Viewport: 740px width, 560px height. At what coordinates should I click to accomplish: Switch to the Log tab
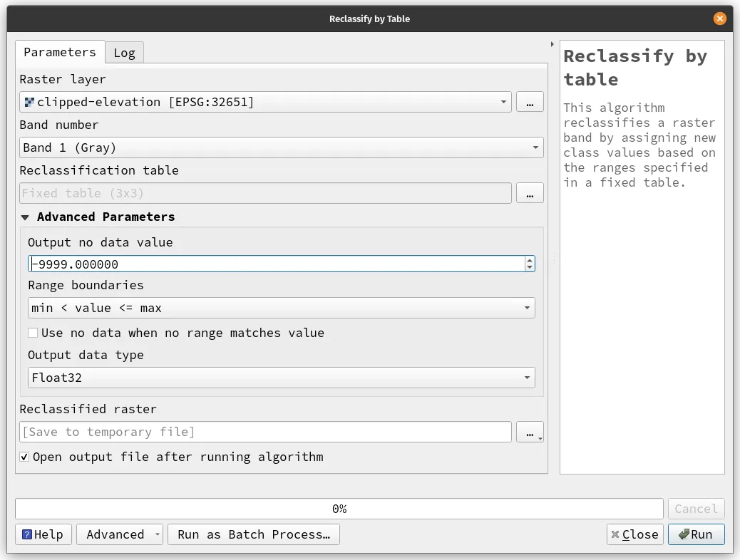(x=124, y=52)
